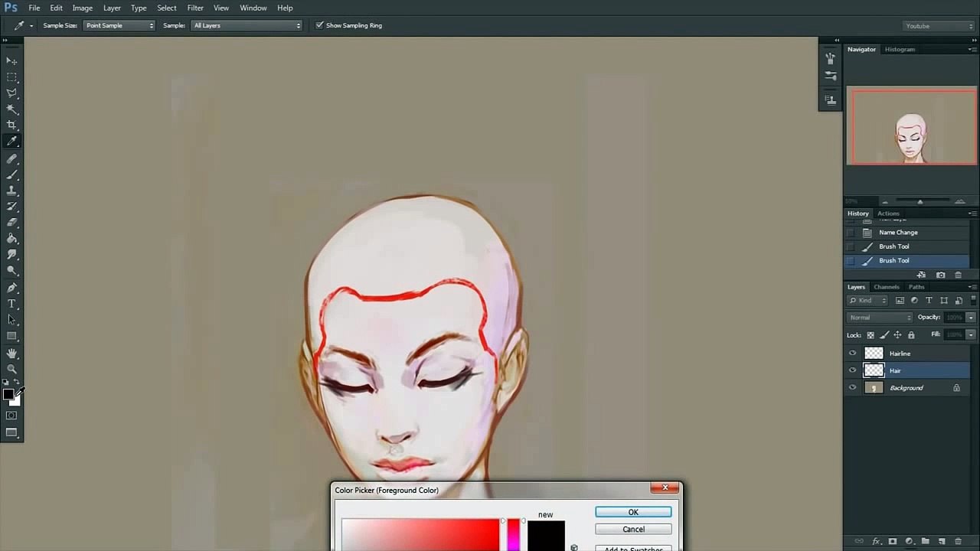
Task: Confirm Color Picker with OK
Action: 633,512
